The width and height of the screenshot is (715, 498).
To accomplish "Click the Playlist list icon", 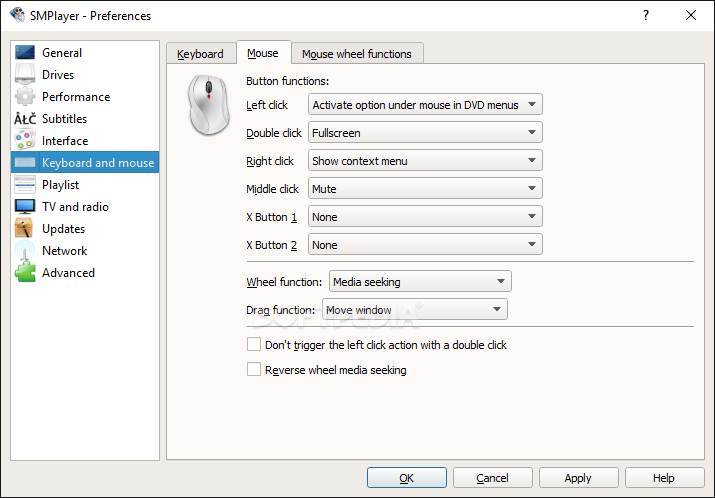I will coord(25,185).
